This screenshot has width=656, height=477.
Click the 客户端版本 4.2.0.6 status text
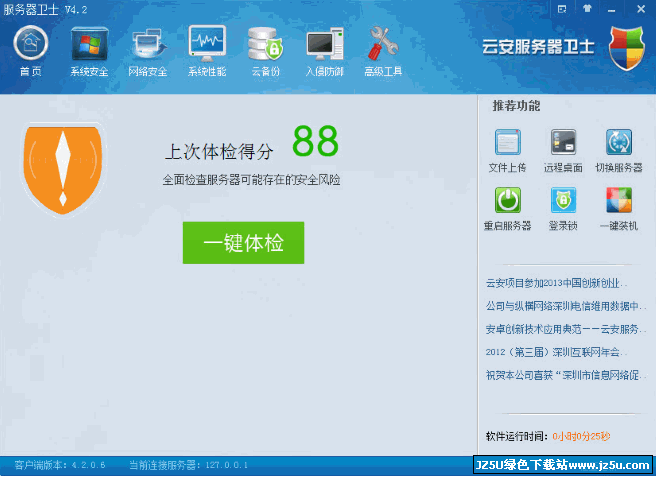[x=60, y=465]
